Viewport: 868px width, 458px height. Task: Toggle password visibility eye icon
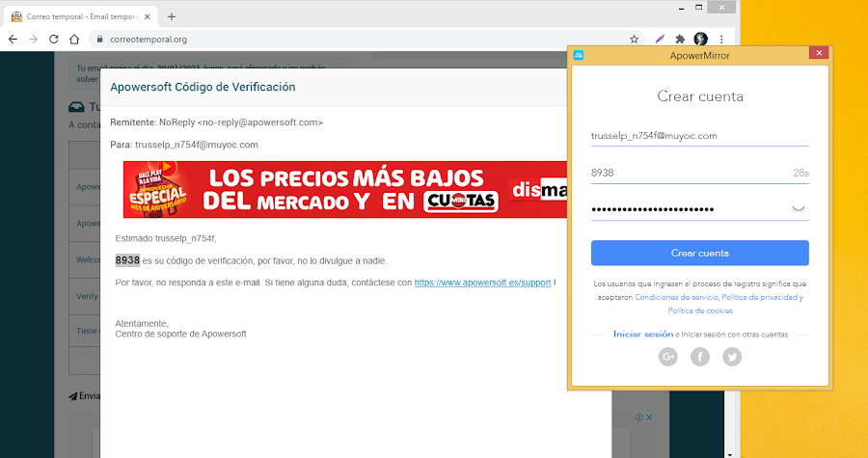pos(799,209)
